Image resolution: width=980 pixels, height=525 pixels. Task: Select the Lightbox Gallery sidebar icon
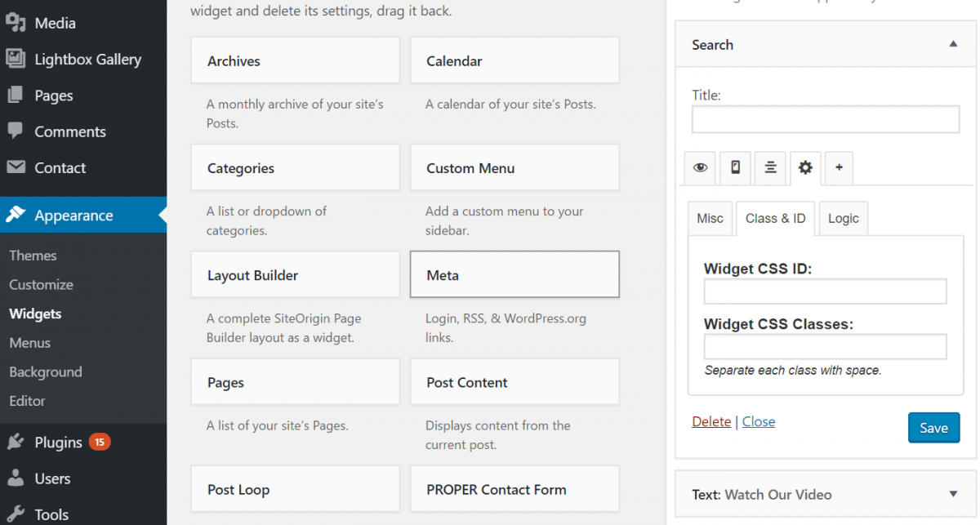(17, 59)
